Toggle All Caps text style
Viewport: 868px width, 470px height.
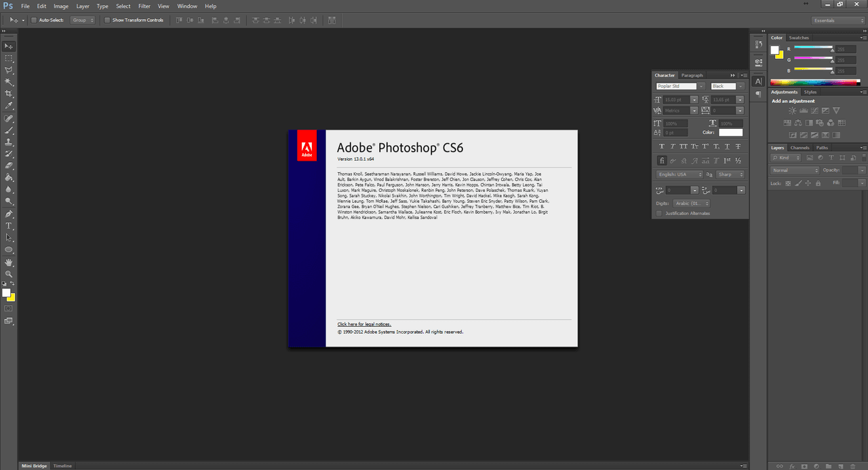[x=684, y=146]
